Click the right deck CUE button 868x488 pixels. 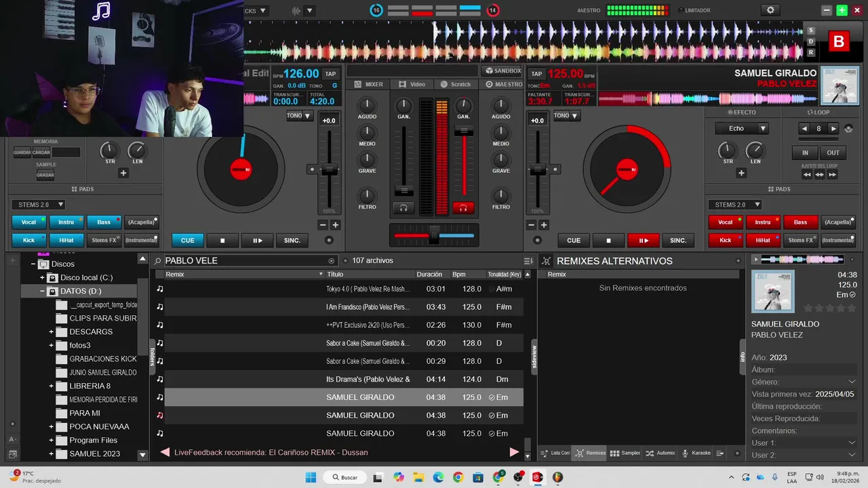click(x=574, y=240)
